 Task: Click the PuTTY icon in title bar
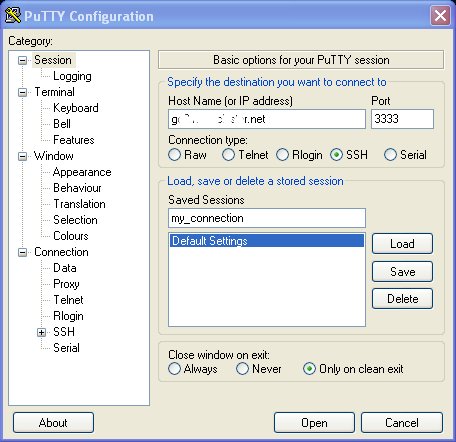point(13,15)
